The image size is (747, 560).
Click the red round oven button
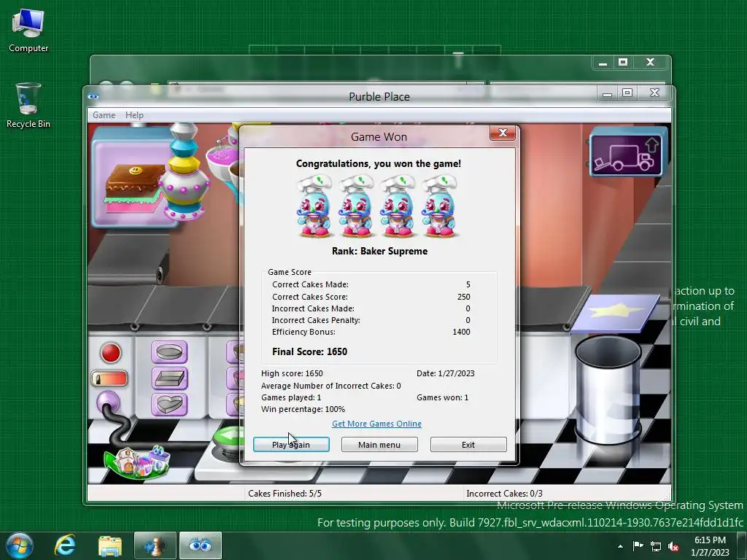coord(111,353)
